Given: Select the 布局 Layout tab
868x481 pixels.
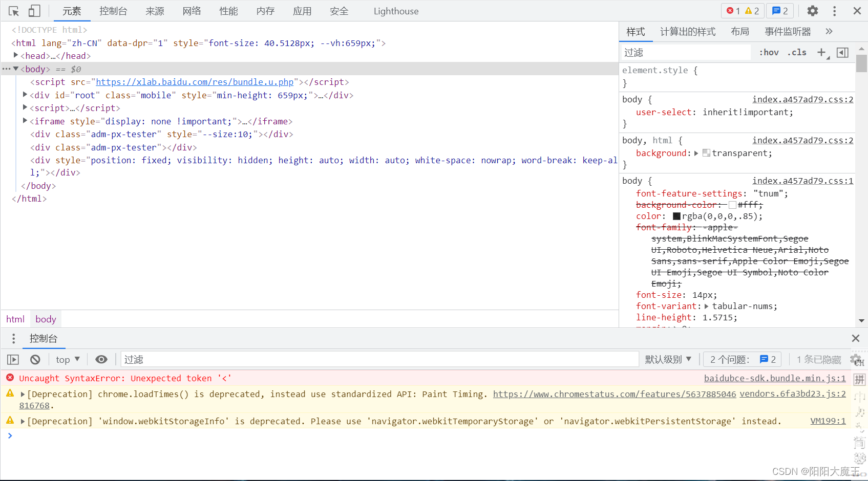Looking at the screenshot, I should (740, 32).
